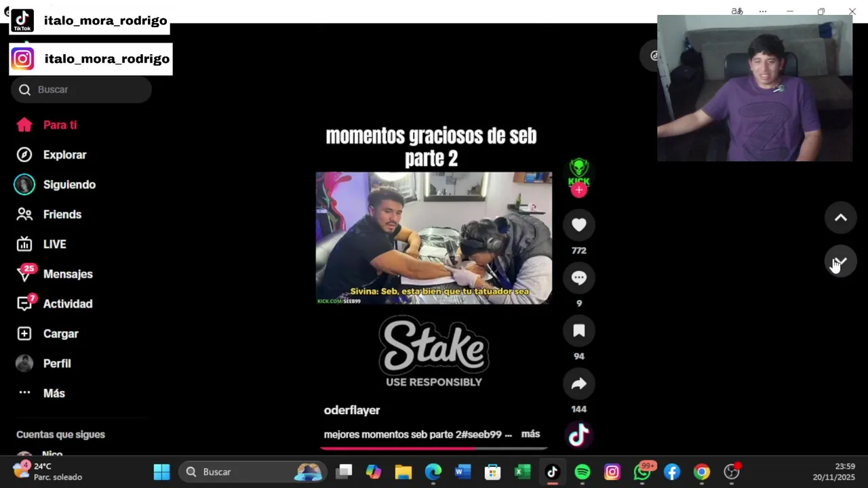Open the comments bubble icon
868x488 pixels.
pos(578,278)
